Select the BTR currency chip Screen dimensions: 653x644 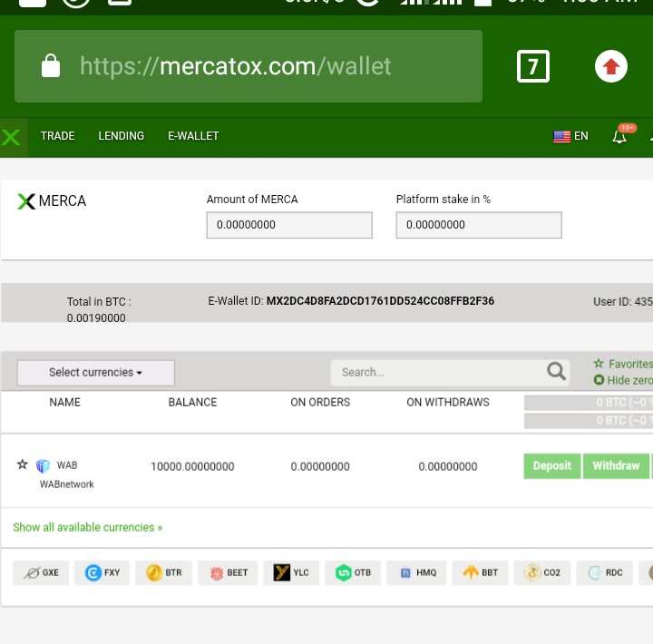point(163,572)
